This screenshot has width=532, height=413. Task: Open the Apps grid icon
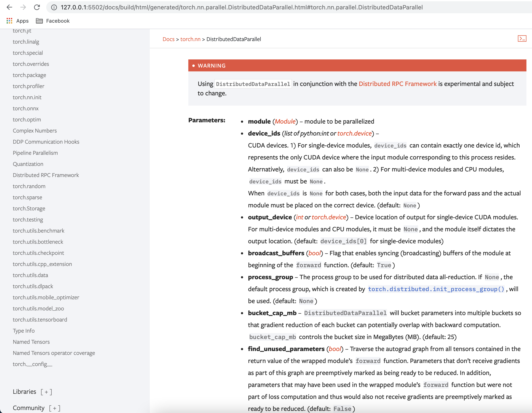point(9,21)
